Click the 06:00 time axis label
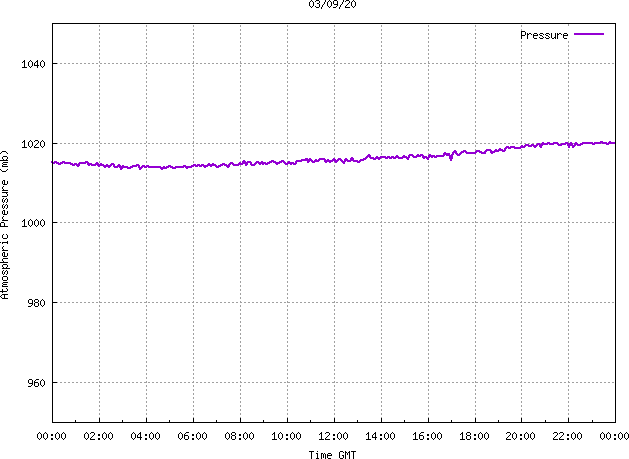Image resolution: width=629 pixels, height=459 pixels. (x=192, y=436)
